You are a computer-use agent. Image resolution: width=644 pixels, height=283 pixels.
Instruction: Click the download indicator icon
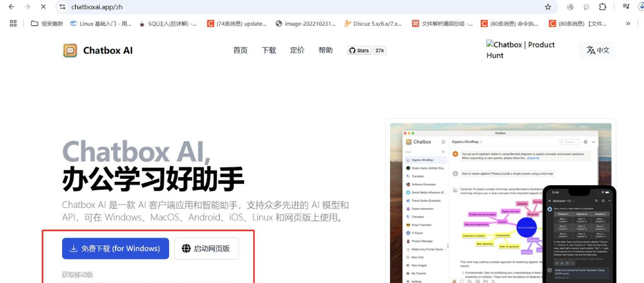[x=642, y=6]
